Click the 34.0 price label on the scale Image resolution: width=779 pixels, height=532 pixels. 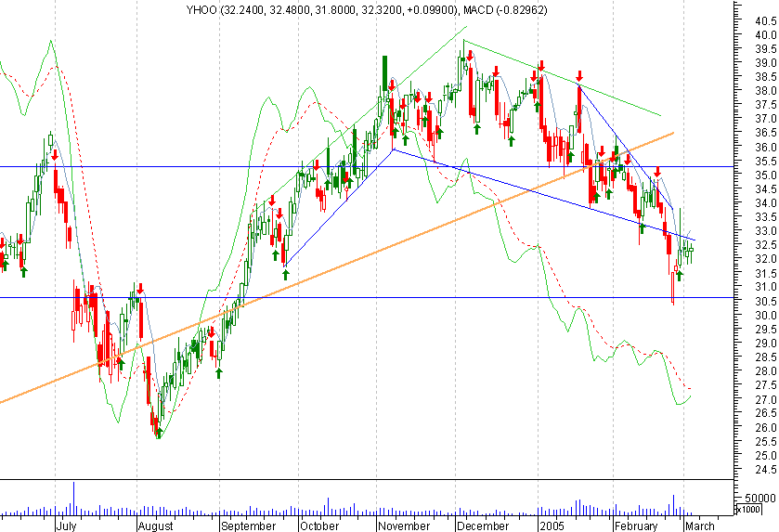766,202
